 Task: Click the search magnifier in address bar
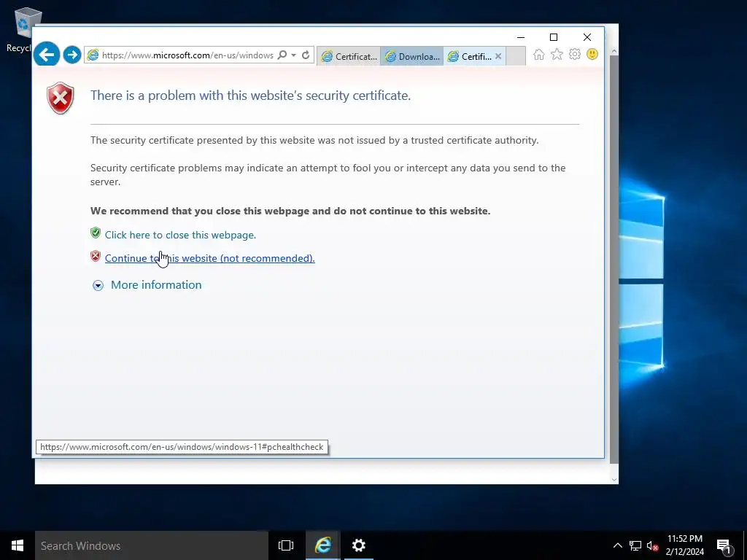282,55
